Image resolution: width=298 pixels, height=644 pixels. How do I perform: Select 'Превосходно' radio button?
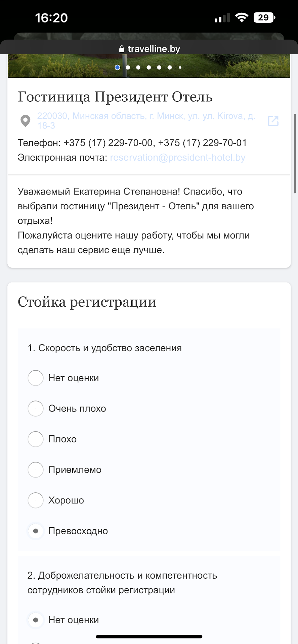click(x=36, y=531)
